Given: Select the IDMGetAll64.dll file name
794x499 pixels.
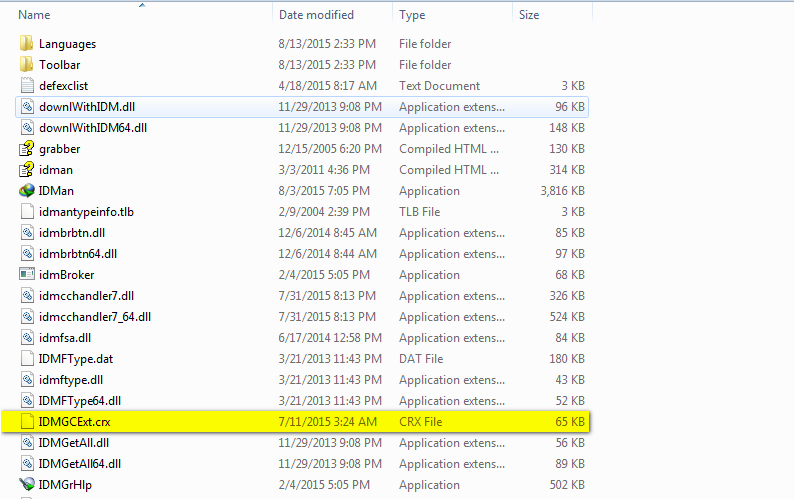Looking at the screenshot, I should (x=80, y=464).
